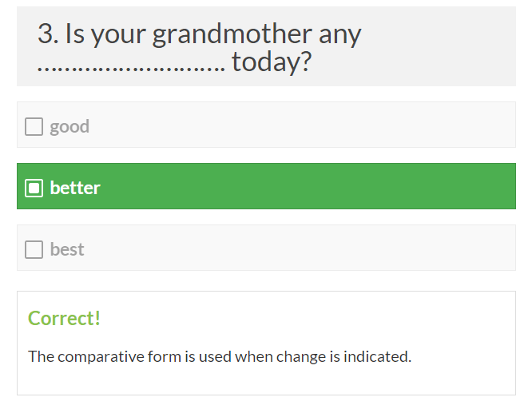
Task: Click the dotted blank in the question
Action: click(131, 64)
